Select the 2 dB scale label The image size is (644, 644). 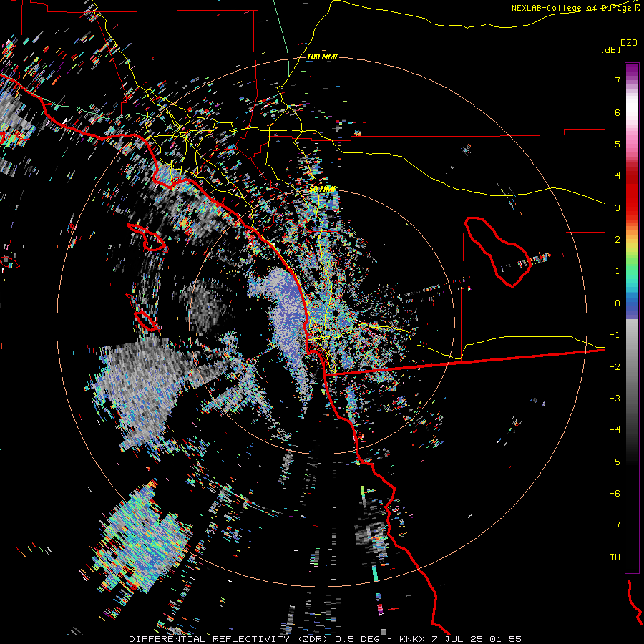(x=618, y=240)
